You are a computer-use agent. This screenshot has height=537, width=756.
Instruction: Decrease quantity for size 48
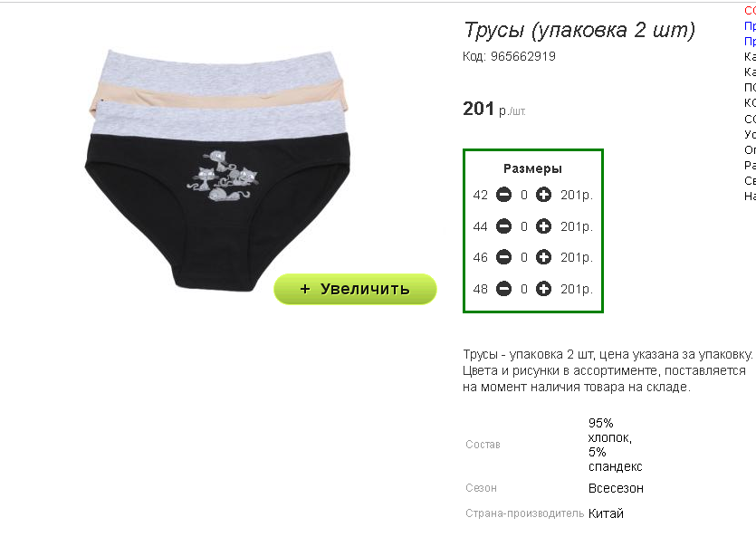point(503,289)
